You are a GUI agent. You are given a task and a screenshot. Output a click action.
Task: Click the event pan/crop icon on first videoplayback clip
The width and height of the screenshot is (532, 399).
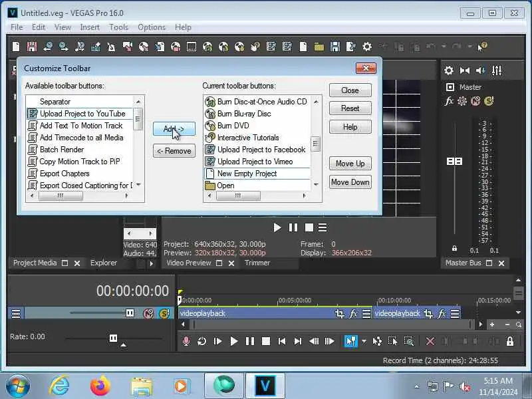(x=340, y=313)
